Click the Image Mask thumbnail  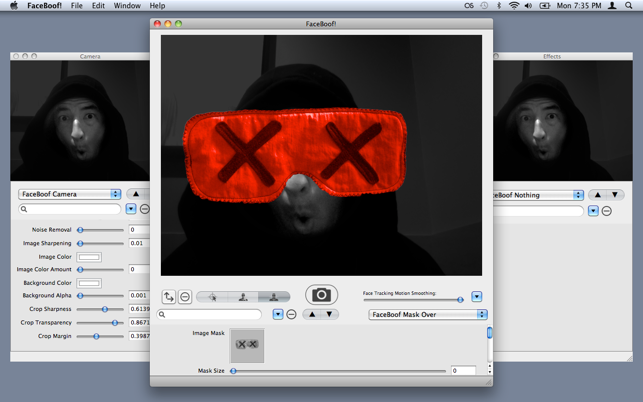[247, 345]
